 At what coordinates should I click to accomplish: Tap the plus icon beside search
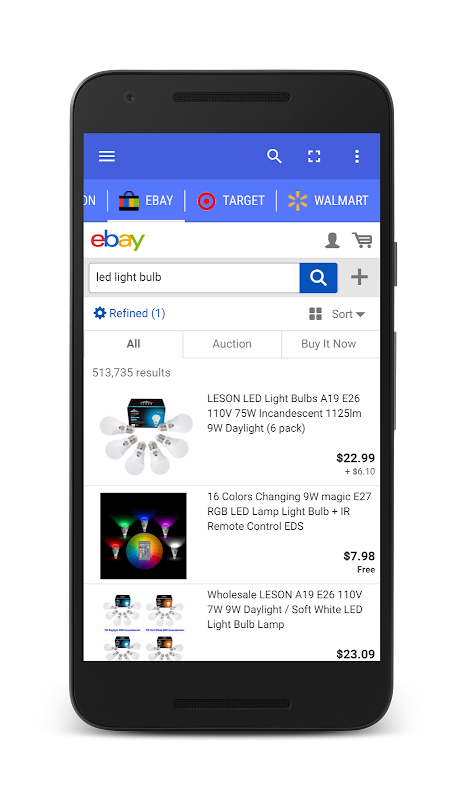click(x=359, y=277)
